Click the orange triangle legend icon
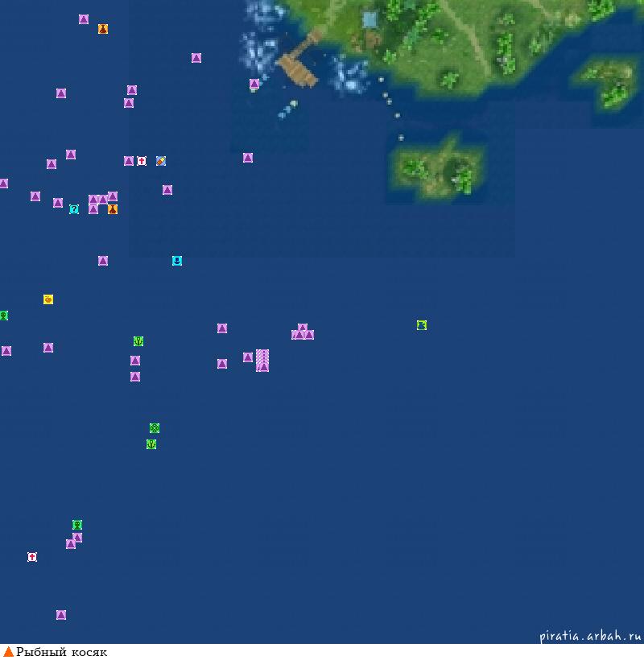Viewport: 644px width, 660px height. click(x=8, y=652)
